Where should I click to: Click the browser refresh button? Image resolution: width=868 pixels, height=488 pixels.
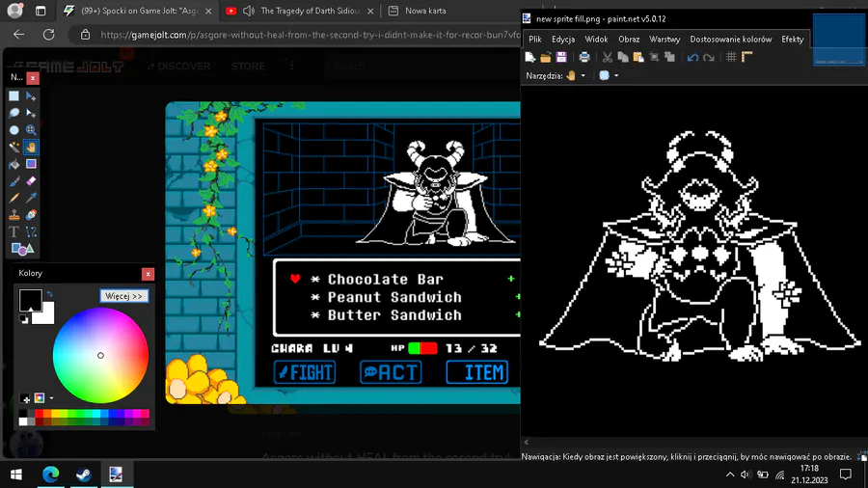click(49, 35)
